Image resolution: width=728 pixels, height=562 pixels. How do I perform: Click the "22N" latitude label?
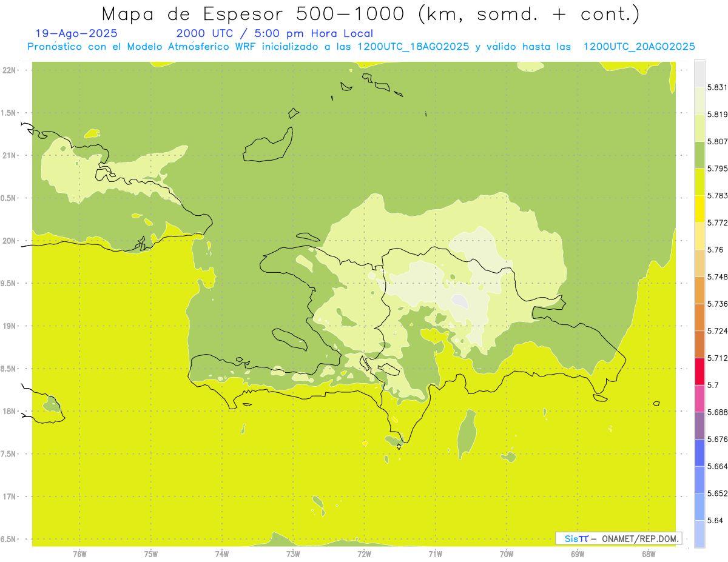point(10,70)
